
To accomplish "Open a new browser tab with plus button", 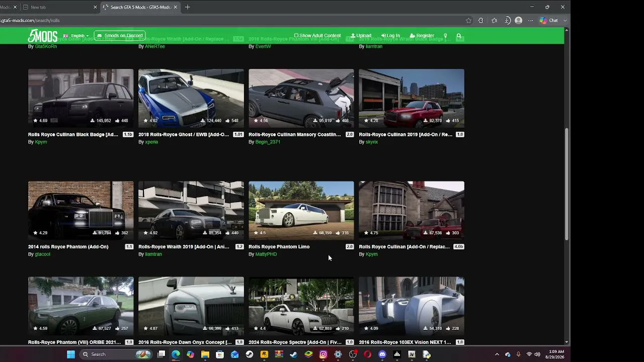I will [187, 7].
